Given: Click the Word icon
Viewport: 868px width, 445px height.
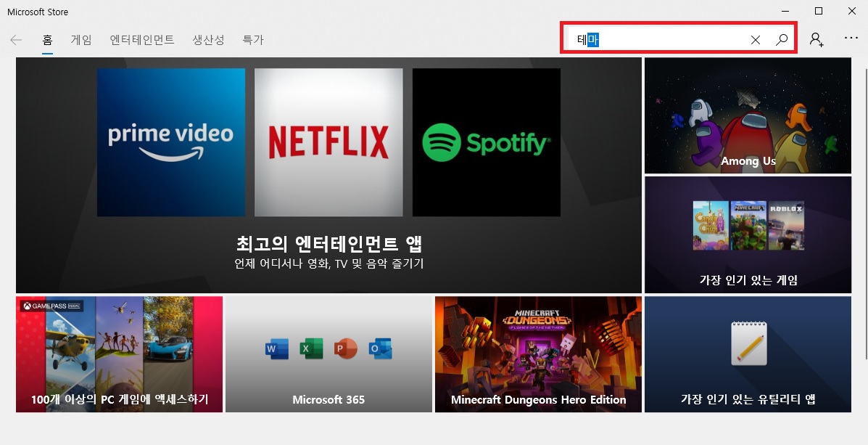Looking at the screenshot, I should pyautogui.click(x=276, y=349).
